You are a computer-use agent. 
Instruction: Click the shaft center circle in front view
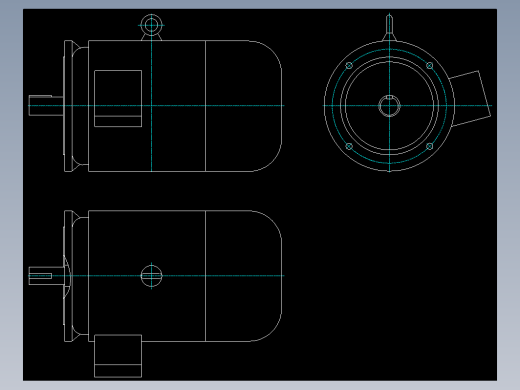[x=389, y=106]
